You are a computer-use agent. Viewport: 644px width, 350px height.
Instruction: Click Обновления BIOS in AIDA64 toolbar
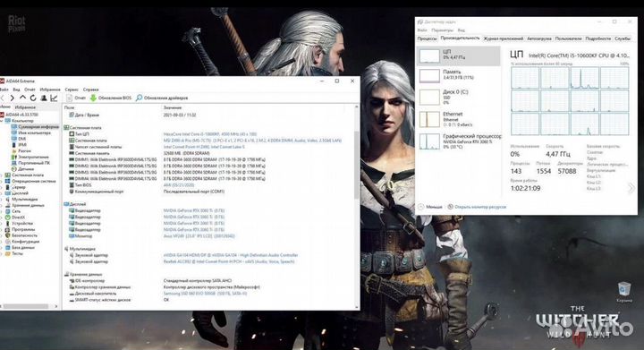(111, 98)
